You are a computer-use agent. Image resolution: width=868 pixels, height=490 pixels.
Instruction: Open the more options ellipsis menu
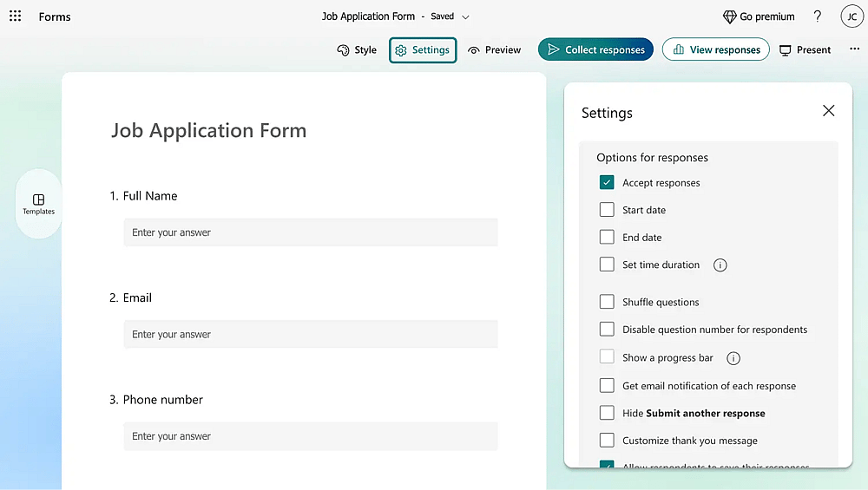(855, 49)
